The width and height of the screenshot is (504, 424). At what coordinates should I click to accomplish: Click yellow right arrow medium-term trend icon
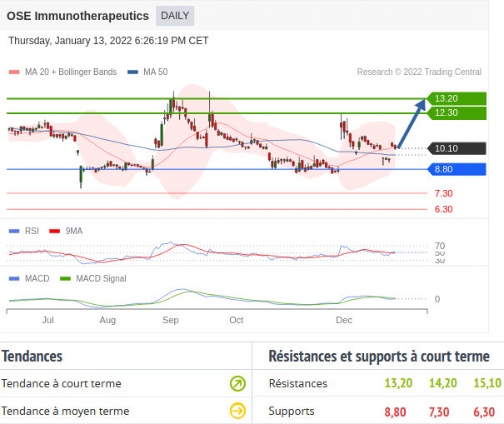click(237, 411)
